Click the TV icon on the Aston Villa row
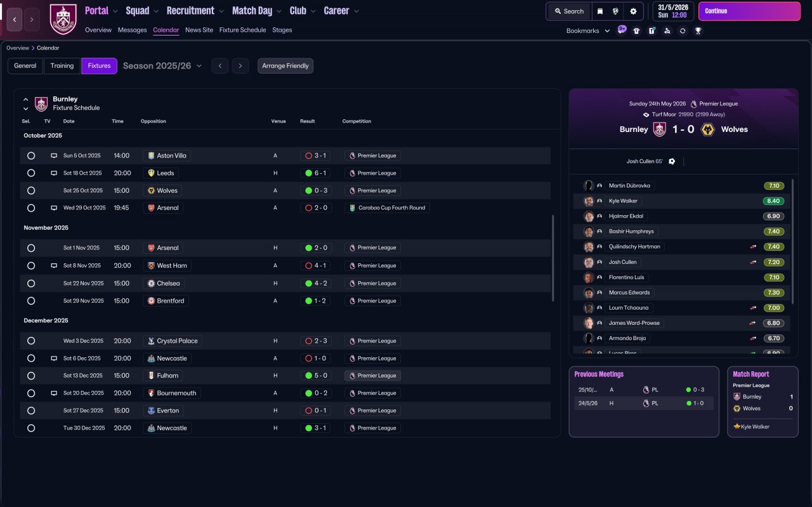The height and width of the screenshot is (507, 812). (54, 155)
